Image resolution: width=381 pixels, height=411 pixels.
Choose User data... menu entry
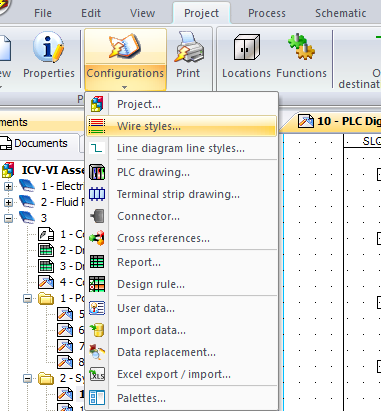[x=182, y=308]
